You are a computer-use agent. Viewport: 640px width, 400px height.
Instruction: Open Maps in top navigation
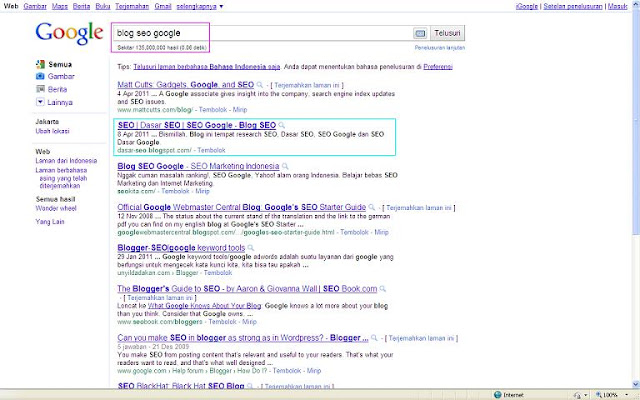(x=60, y=6)
